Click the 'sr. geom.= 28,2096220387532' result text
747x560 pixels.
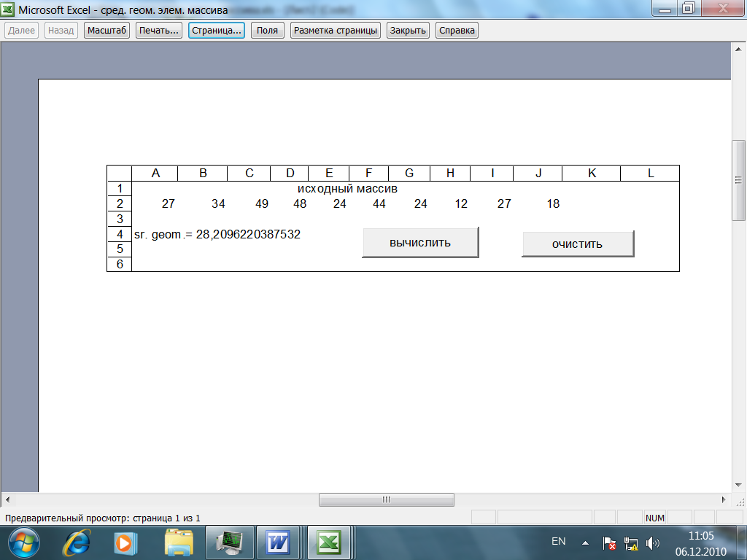[x=217, y=234]
